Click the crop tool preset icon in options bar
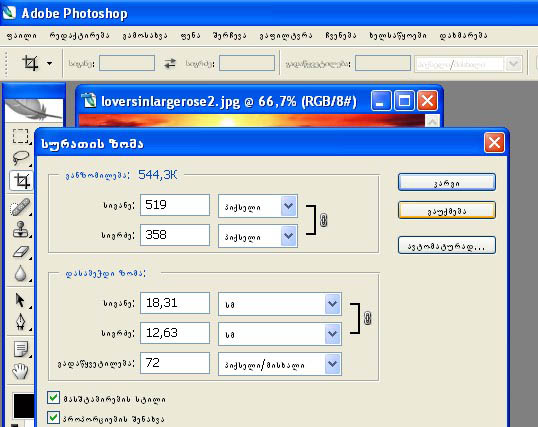 coord(30,63)
